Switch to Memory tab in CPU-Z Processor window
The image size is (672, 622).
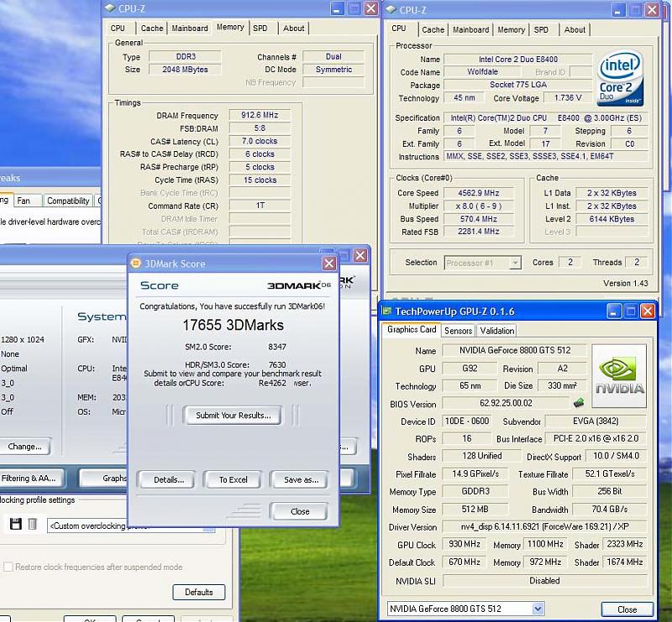(x=512, y=29)
